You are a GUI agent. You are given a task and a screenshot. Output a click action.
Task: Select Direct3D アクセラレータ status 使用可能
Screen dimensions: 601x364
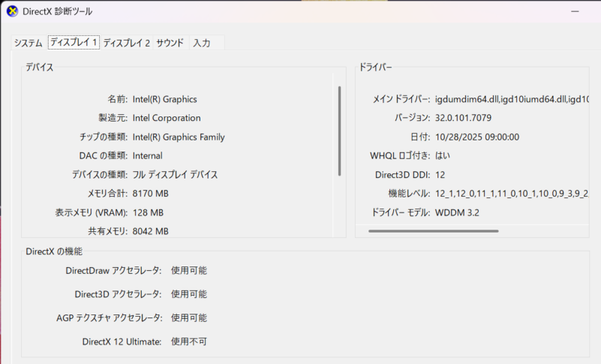coord(189,294)
